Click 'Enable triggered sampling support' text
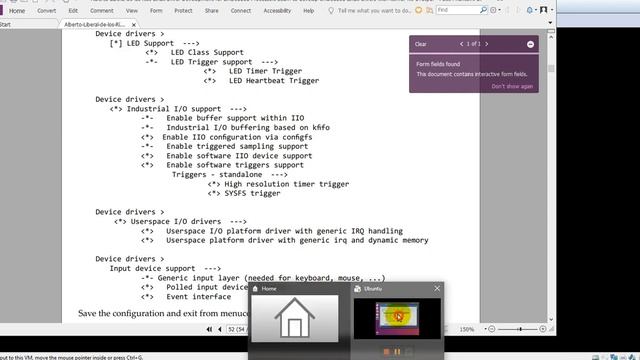 pyautogui.click(x=237, y=147)
